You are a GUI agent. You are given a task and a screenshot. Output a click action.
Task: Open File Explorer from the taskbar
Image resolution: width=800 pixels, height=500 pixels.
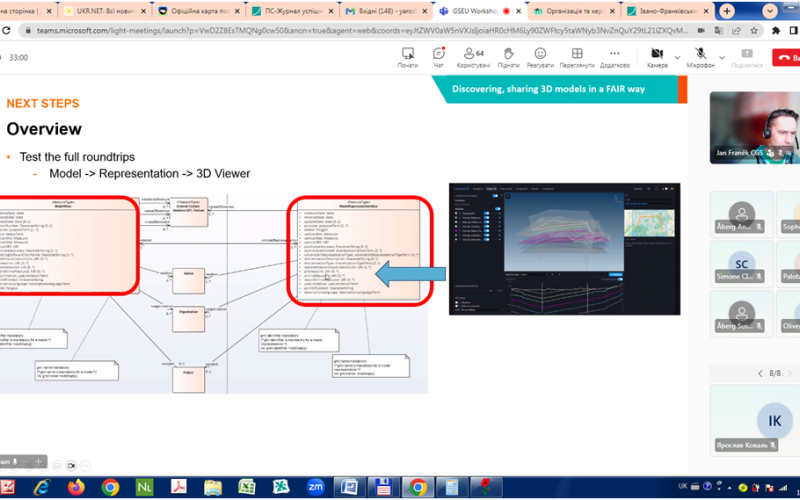(x=213, y=487)
